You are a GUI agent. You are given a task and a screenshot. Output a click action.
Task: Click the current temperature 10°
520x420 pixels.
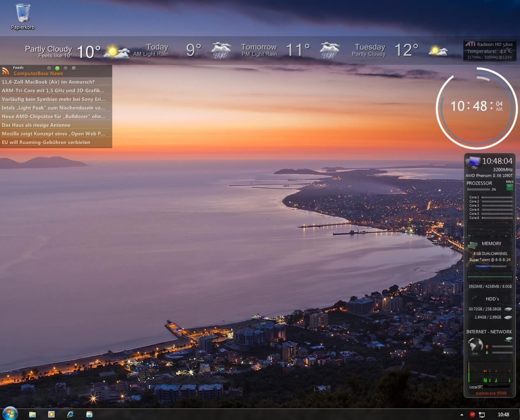point(88,52)
